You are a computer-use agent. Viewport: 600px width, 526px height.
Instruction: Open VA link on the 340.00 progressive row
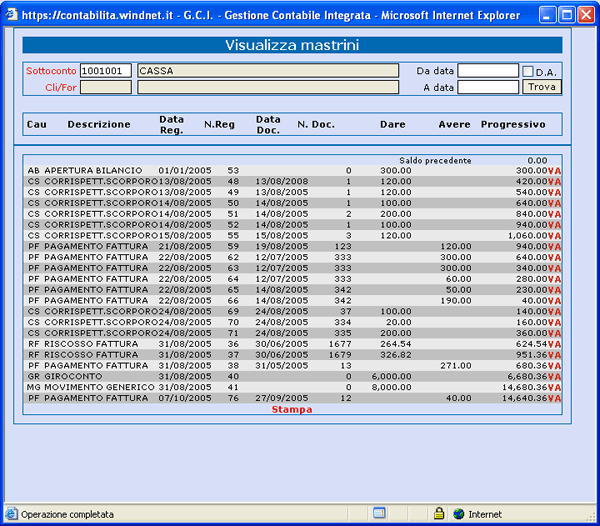click(x=554, y=269)
